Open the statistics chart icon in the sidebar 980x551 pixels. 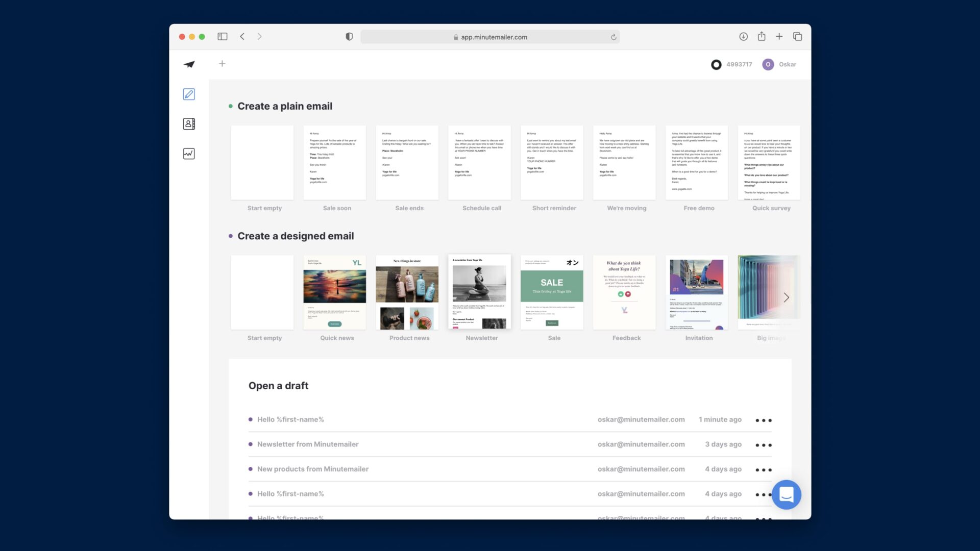tap(189, 154)
